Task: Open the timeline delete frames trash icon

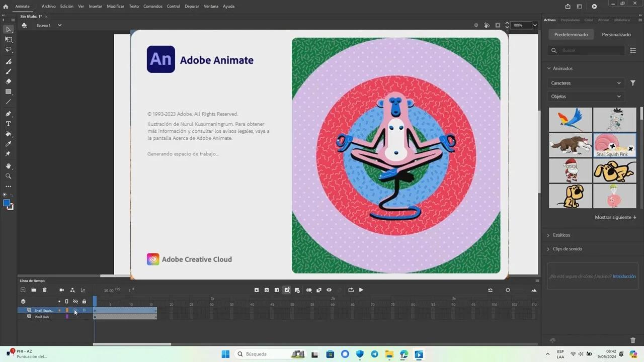Action: [x=45, y=290]
